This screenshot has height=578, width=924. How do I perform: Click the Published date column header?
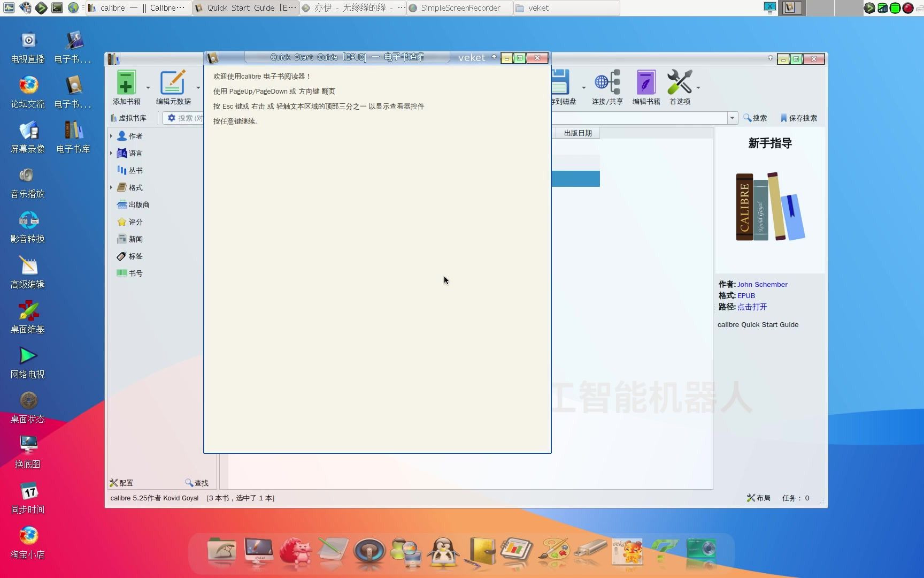pyautogui.click(x=577, y=133)
